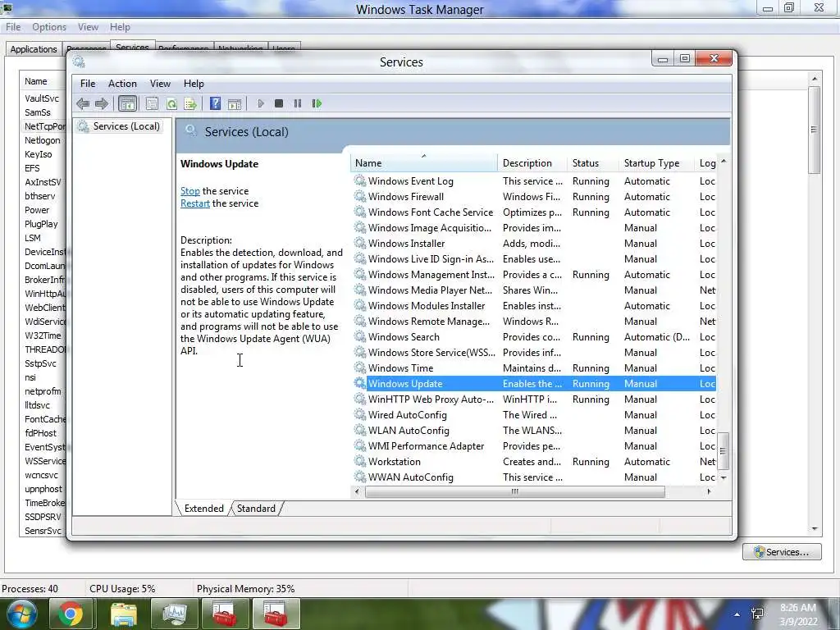840x630 pixels.
Task: Select the Windows Search service
Action: pyautogui.click(x=534, y=337)
